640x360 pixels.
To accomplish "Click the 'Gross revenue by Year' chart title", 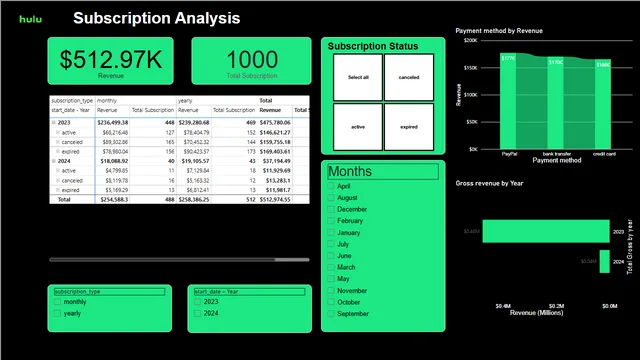I will pos(489,183).
